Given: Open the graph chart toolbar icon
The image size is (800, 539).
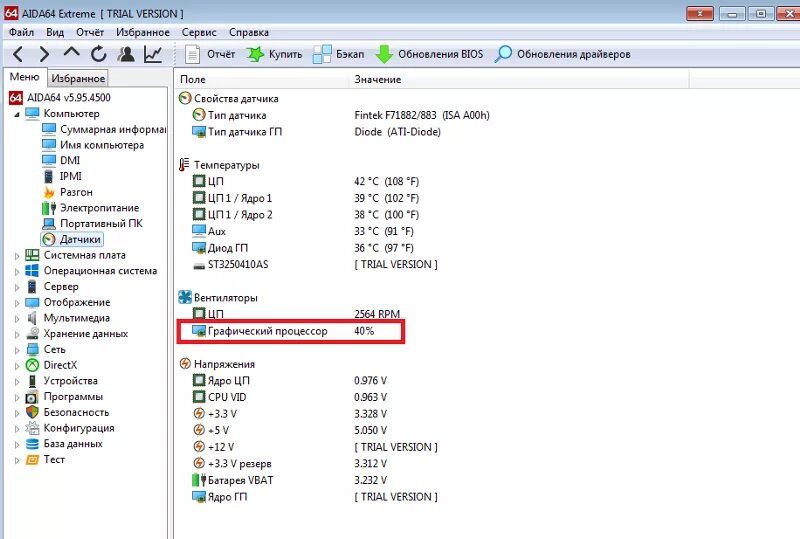Looking at the screenshot, I should pos(153,54).
